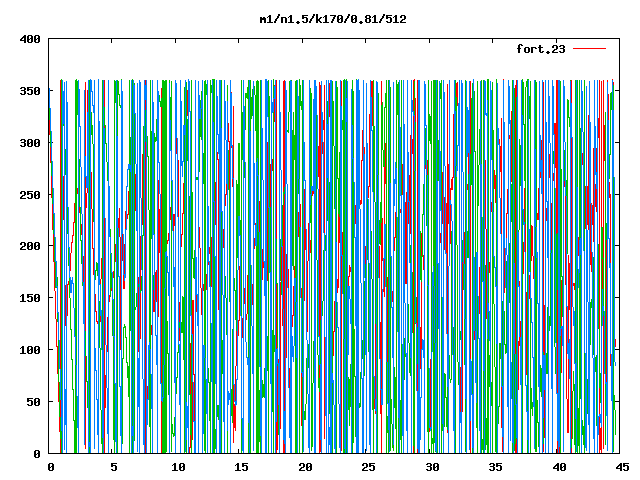The height and width of the screenshot is (480, 640).
Task: Click the x-axis label 20
Action: point(305,467)
